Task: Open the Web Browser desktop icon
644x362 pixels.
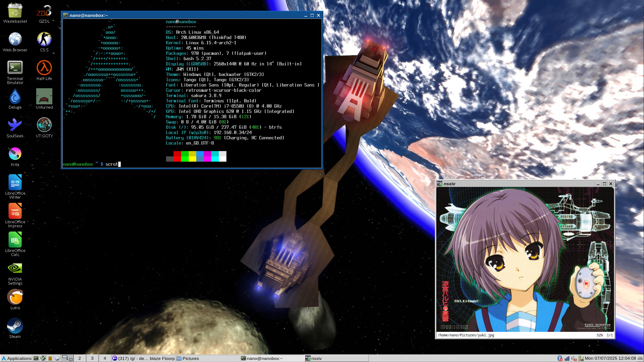Action: pos(15,42)
